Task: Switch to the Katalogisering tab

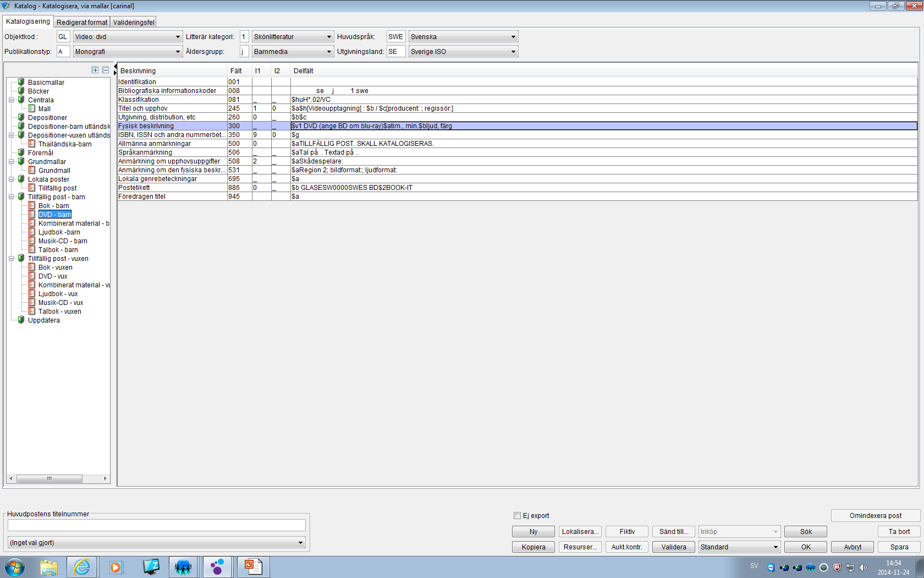Action: (x=28, y=21)
